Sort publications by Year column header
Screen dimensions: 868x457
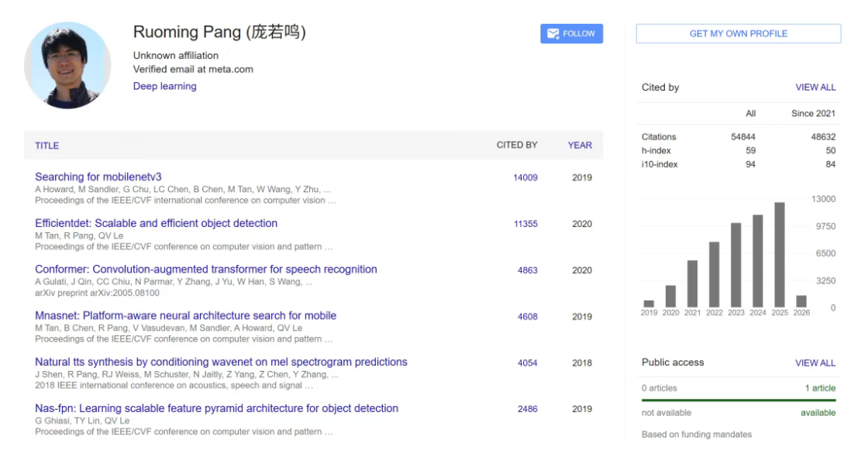coord(579,145)
